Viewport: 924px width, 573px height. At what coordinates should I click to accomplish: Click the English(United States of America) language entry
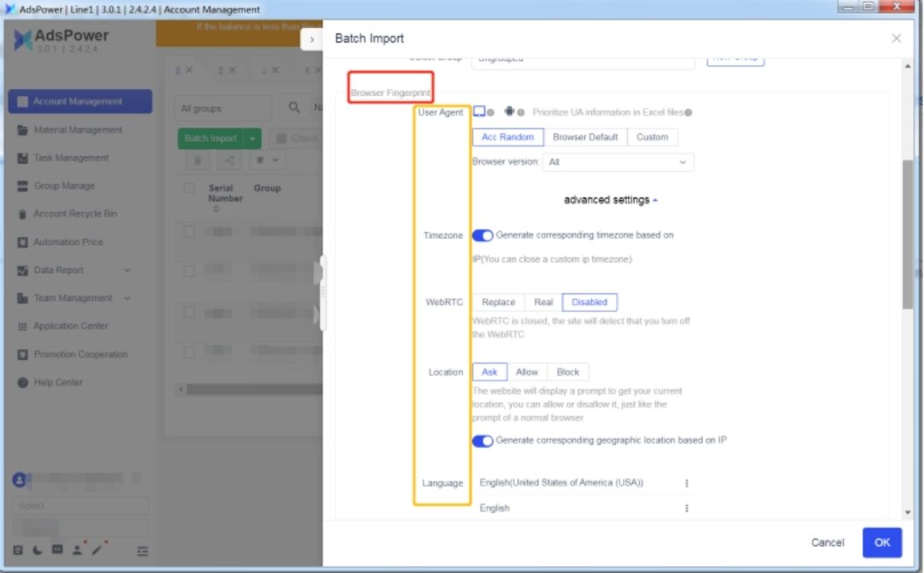561,483
